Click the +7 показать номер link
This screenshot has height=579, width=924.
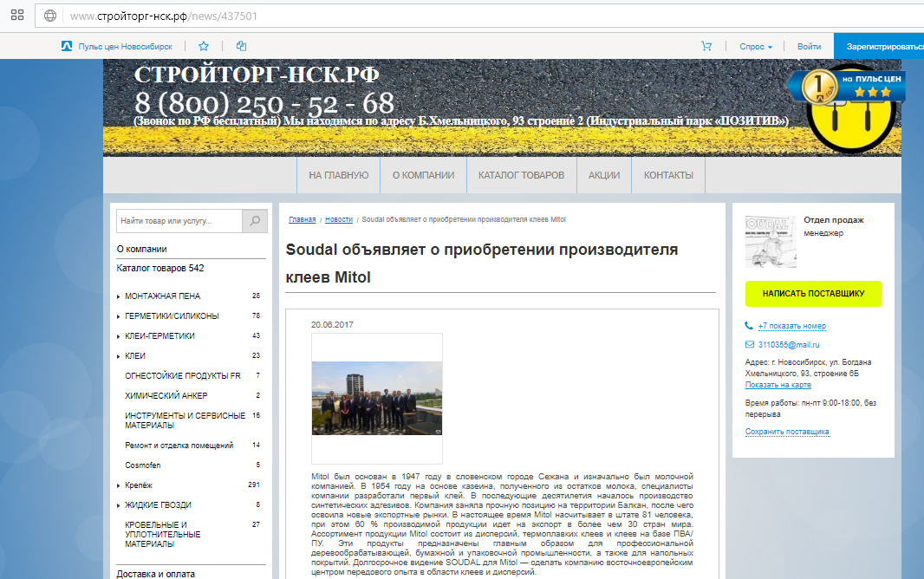[x=792, y=326]
